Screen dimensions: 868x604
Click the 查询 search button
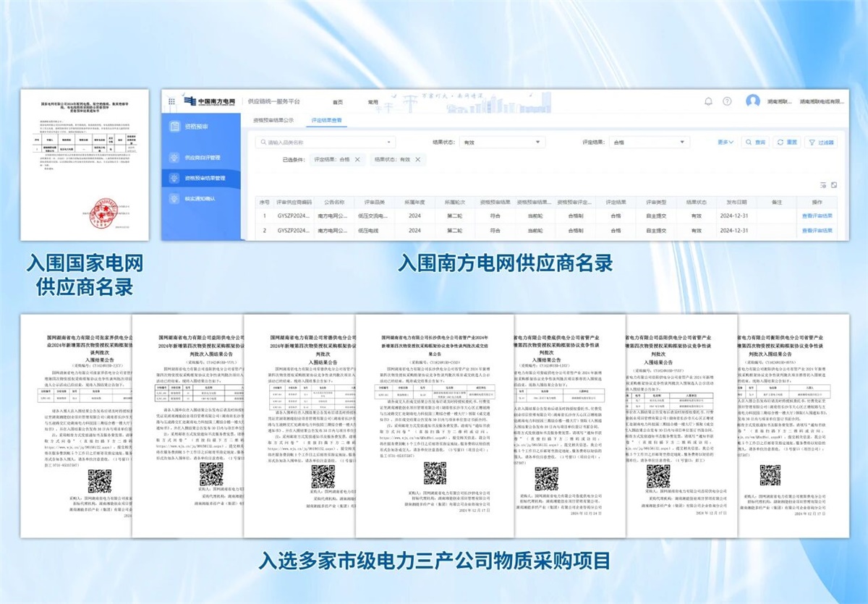(756, 143)
